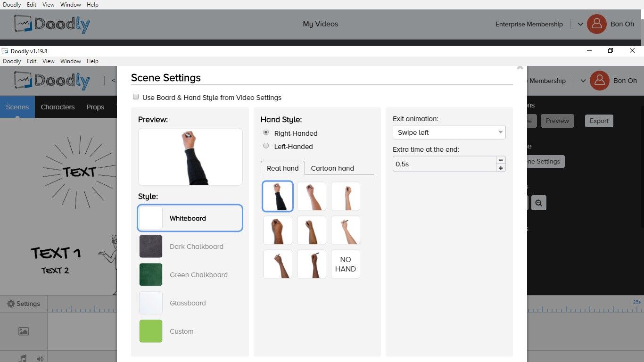Open the Exit animation dropdown
Screen dimensions: 644x362
pyautogui.click(x=449, y=132)
